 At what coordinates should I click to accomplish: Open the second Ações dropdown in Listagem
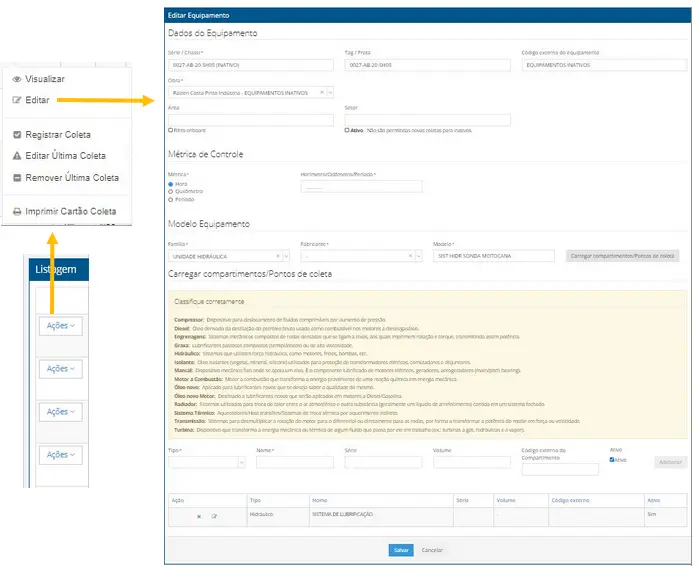(61, 369)
